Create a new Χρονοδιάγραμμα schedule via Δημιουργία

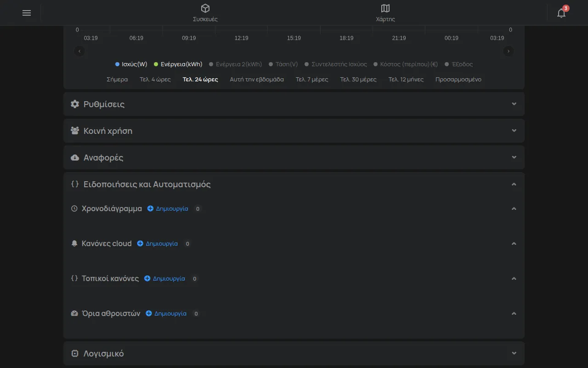click(168, 208)
